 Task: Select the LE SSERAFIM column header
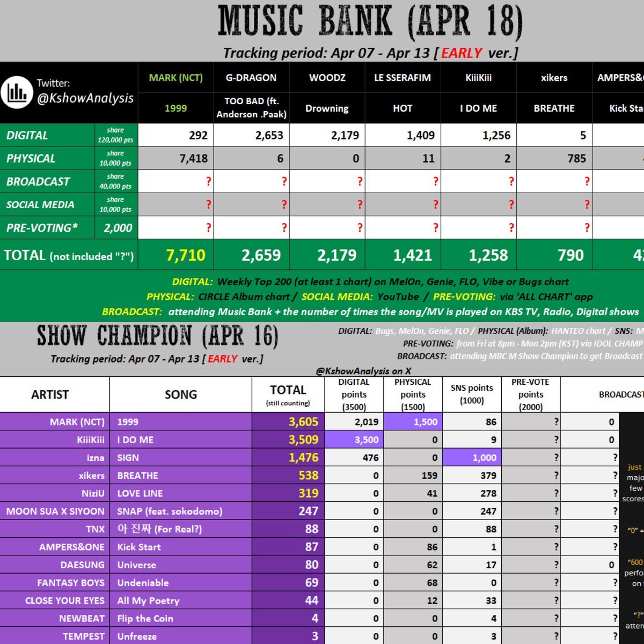tap(402, 78)
